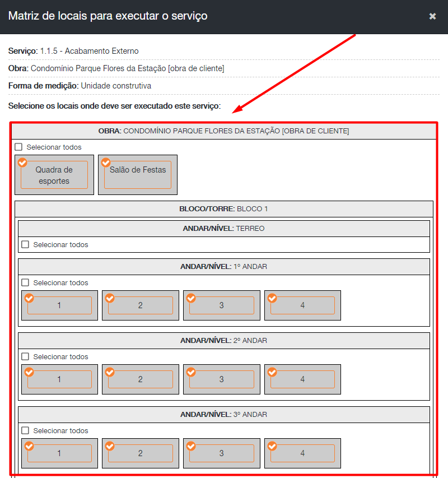Click the Quadra de esportes location button

tap(54, 175)
